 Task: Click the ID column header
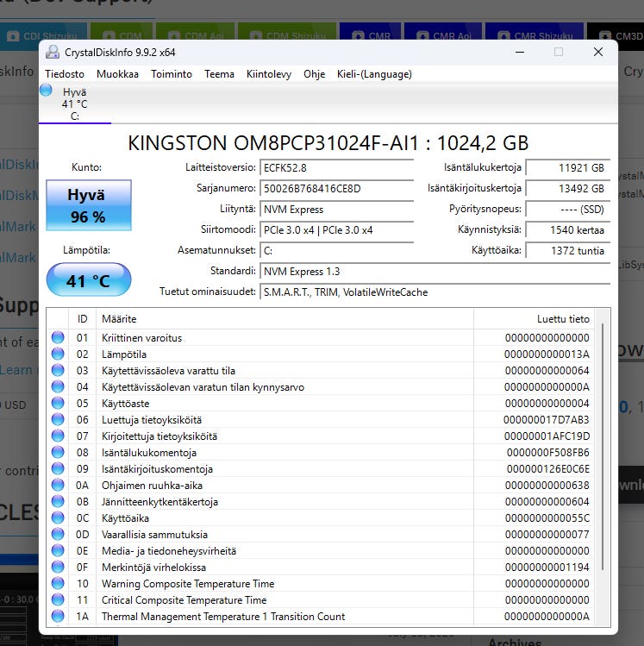83,319
